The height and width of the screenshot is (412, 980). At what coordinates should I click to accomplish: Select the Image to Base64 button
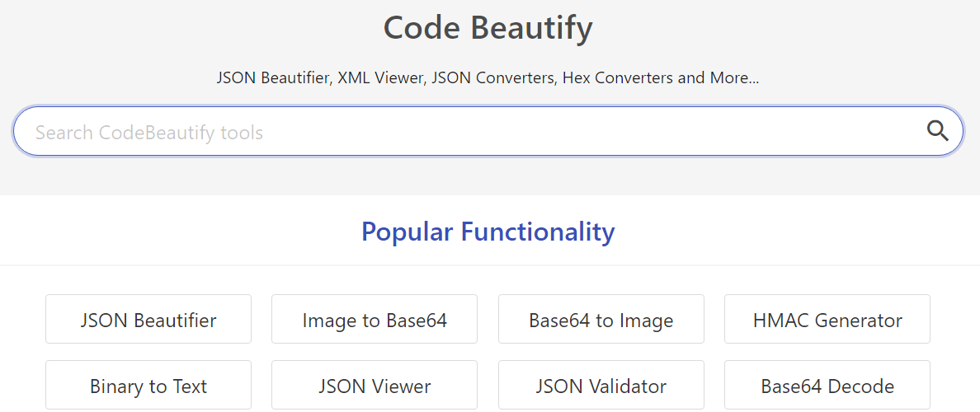pyautogui.click(x=375, y=320)
